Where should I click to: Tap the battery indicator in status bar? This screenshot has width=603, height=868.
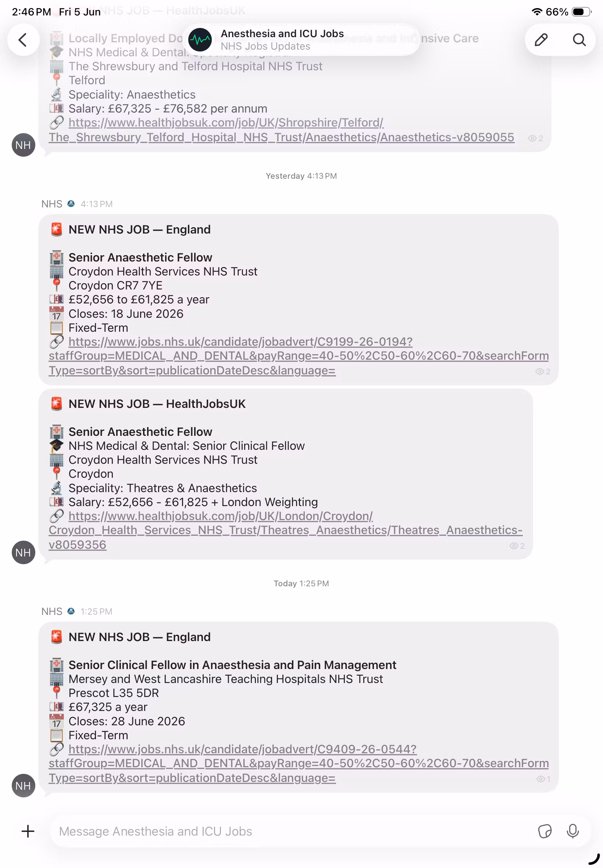tap(581, 12)
